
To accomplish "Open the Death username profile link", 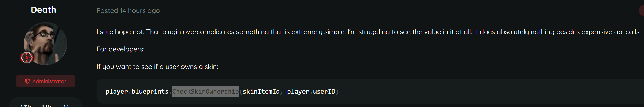I will [x=43, y=10].
